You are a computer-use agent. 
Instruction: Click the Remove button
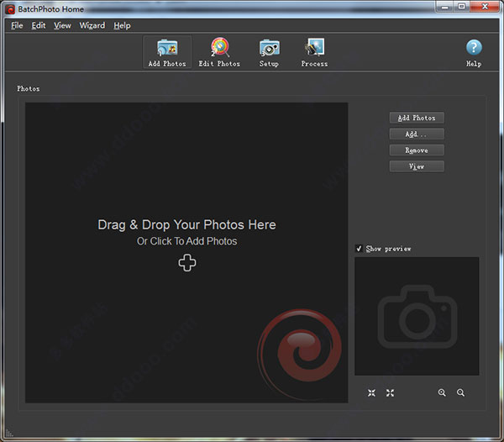pos(417,150)
